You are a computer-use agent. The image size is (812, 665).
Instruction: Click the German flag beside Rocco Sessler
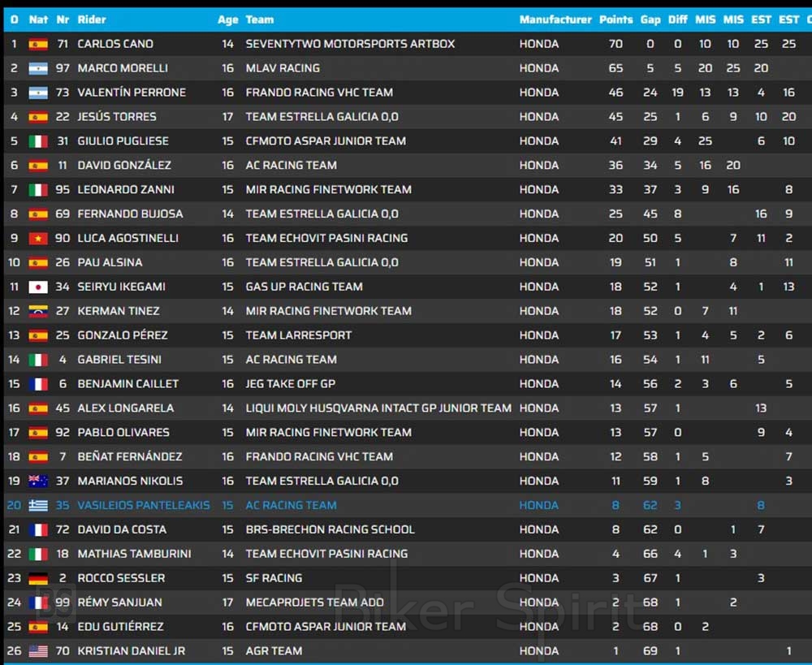pos(38,578)
